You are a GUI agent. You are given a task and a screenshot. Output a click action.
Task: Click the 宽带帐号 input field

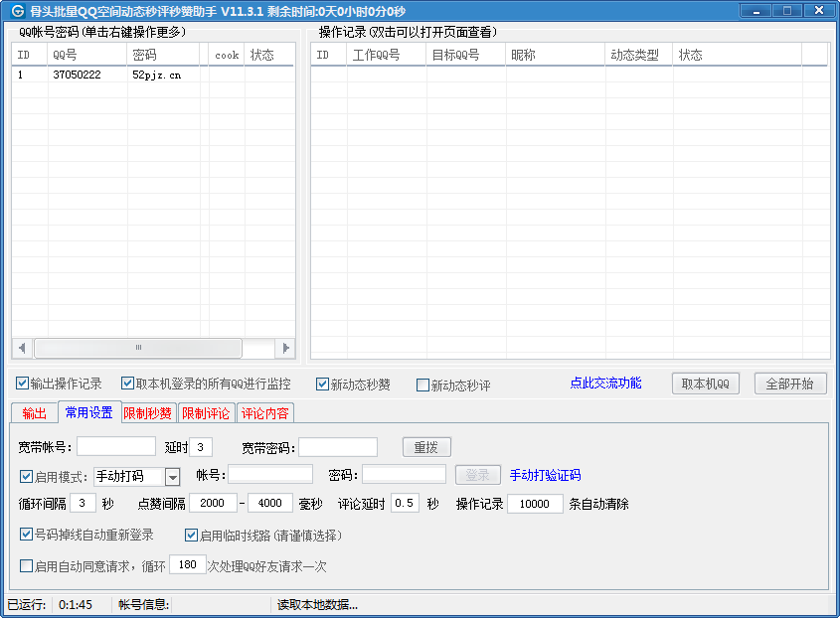[x=116, y=447]
